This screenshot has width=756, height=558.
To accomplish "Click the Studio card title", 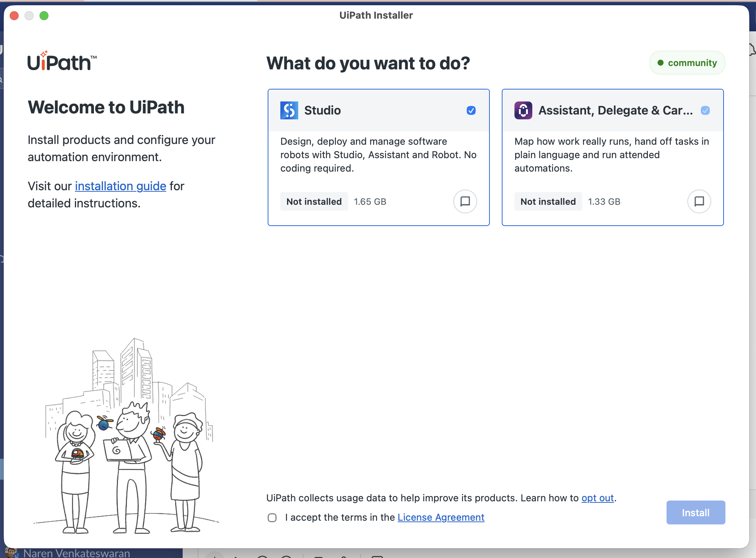I will (x=322, y=110).
